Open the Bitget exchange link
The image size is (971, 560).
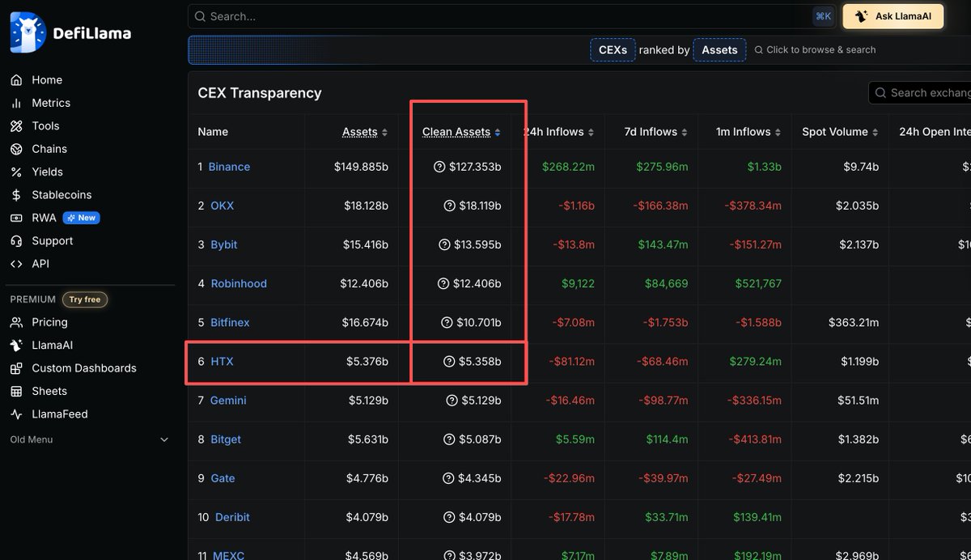click(x=226, y=439)
